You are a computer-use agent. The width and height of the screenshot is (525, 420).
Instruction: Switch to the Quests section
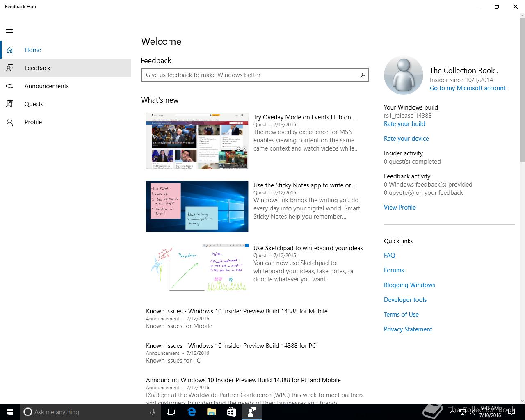66,104
